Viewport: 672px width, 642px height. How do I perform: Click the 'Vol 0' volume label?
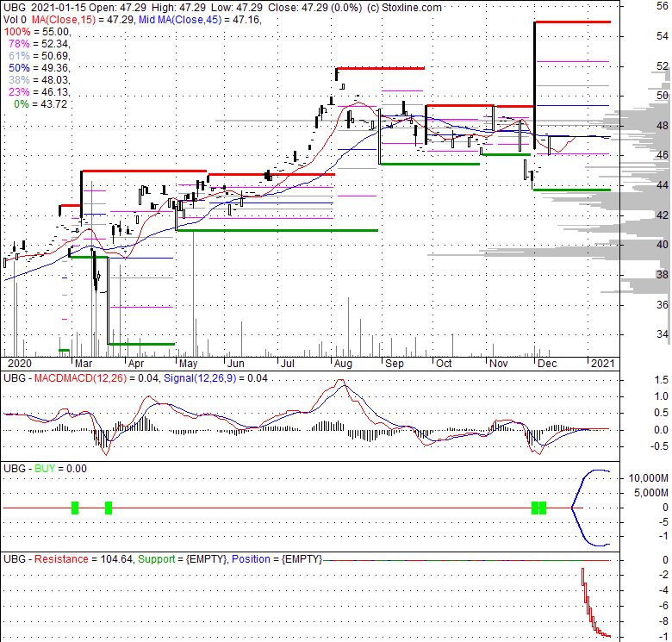pos(15,20)
